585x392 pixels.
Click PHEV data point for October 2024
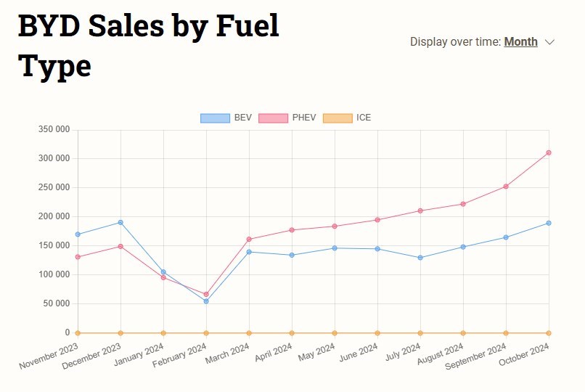[549, 152]
